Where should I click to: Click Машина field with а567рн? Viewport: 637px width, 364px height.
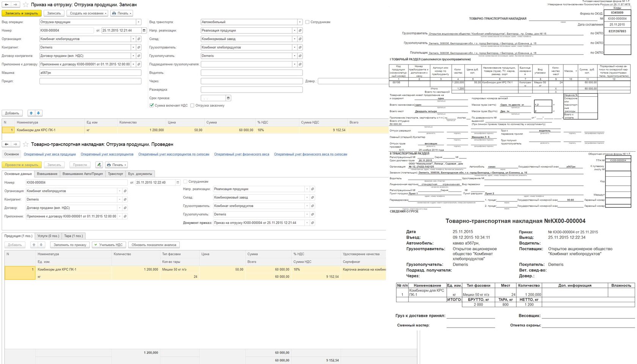point(90,73)
